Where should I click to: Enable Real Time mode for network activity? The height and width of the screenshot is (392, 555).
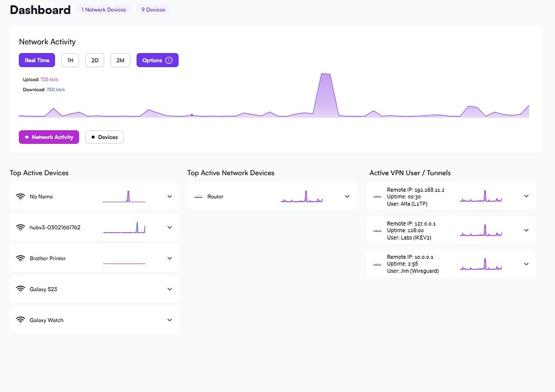[x=36, y=60]
